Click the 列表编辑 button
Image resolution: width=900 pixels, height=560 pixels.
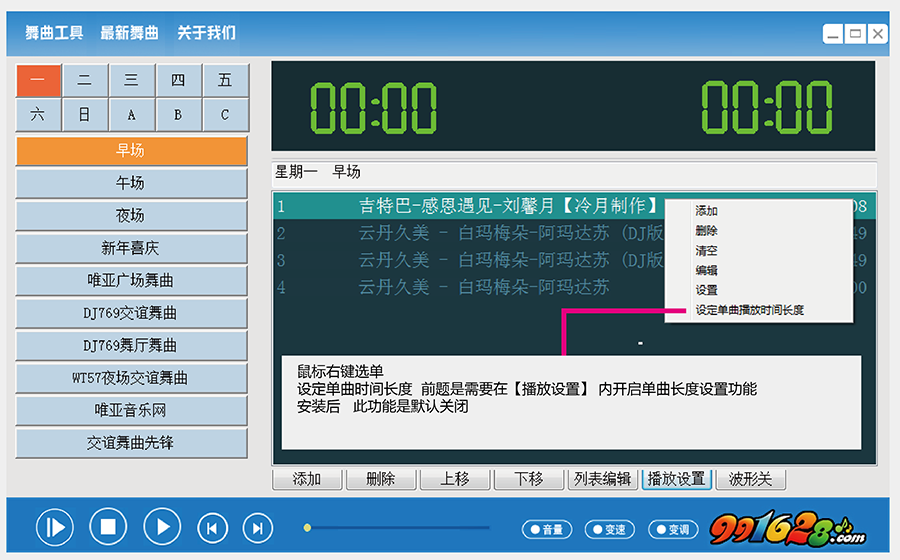click(602, 479)
